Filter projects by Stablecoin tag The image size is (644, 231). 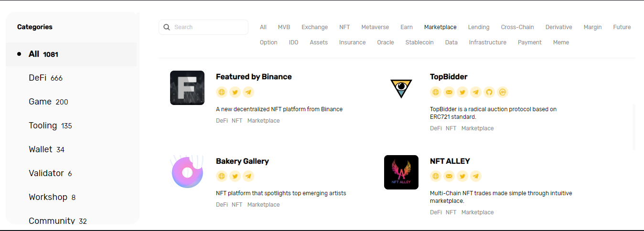pos(419,42)
